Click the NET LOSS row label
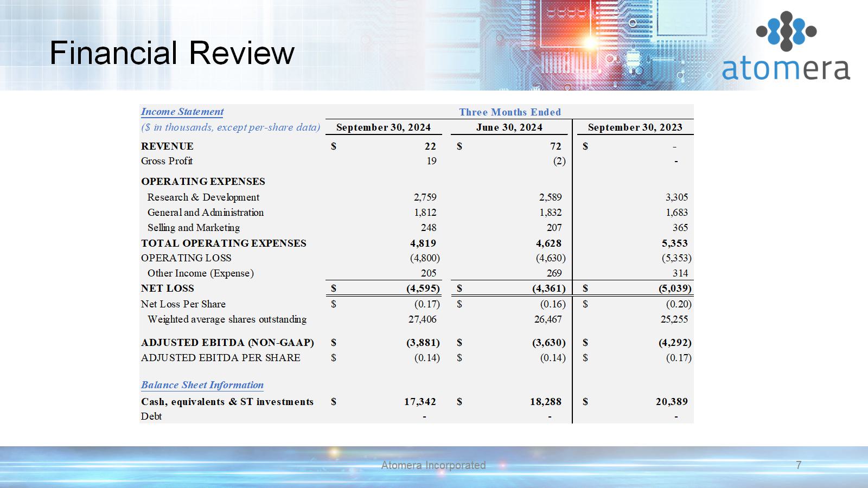 167,288
